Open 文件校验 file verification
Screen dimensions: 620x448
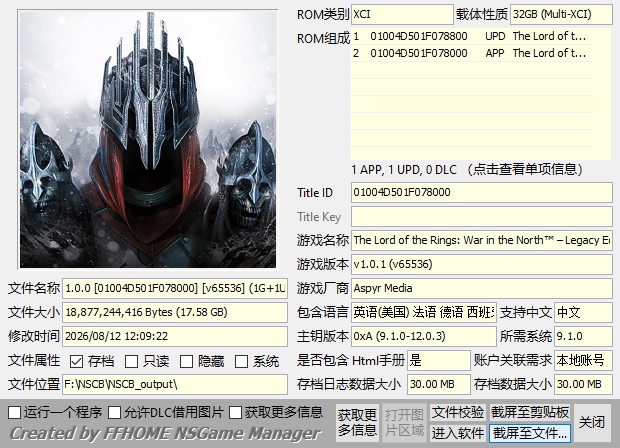click(x=457, y=412)
